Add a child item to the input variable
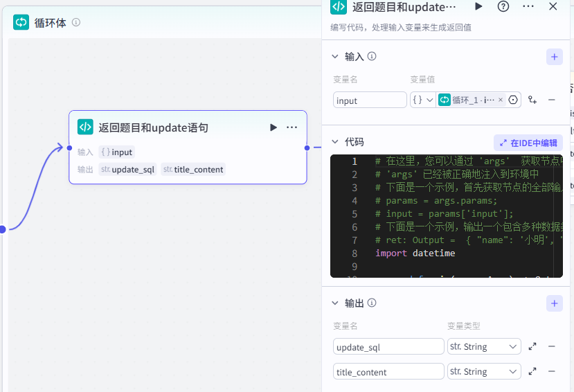This screenshot has height=392, width=574. [532, 100]
